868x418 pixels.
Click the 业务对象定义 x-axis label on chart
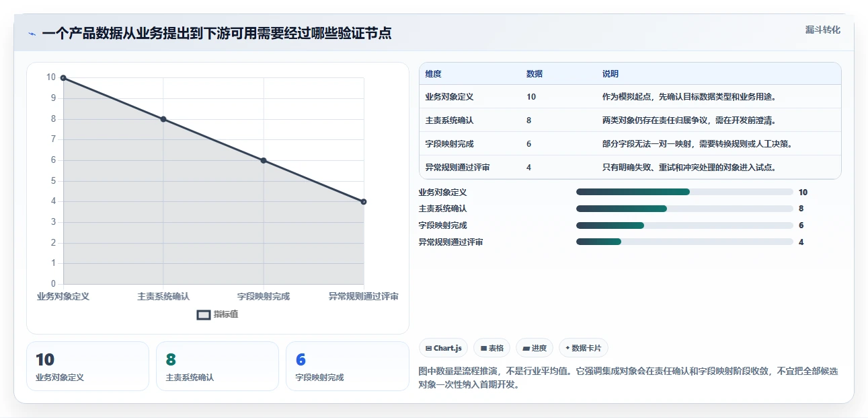63,296
